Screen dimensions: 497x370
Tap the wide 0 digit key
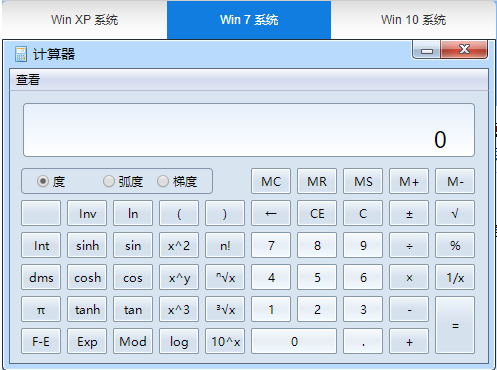(294, 341)
